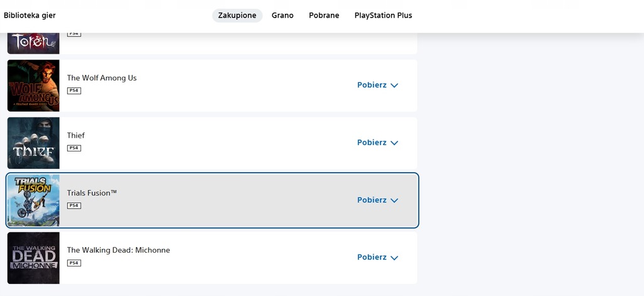Click PS4 badge under The Walking Dead: Michonne

(74, 263)
